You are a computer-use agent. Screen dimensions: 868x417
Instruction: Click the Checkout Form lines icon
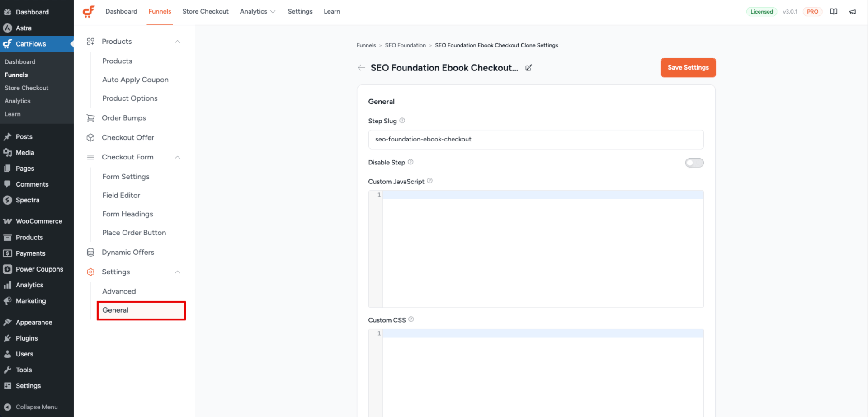point(90,157)
